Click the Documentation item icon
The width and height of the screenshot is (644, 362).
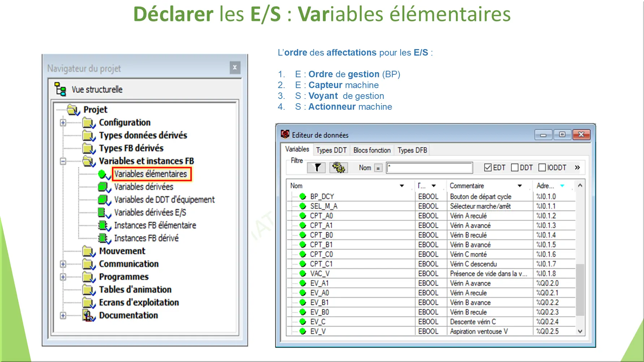tap(88, 315)
